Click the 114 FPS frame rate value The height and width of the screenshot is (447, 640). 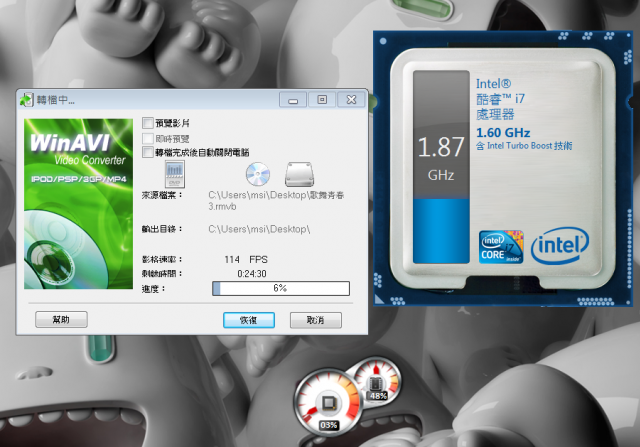pos(246,260)
